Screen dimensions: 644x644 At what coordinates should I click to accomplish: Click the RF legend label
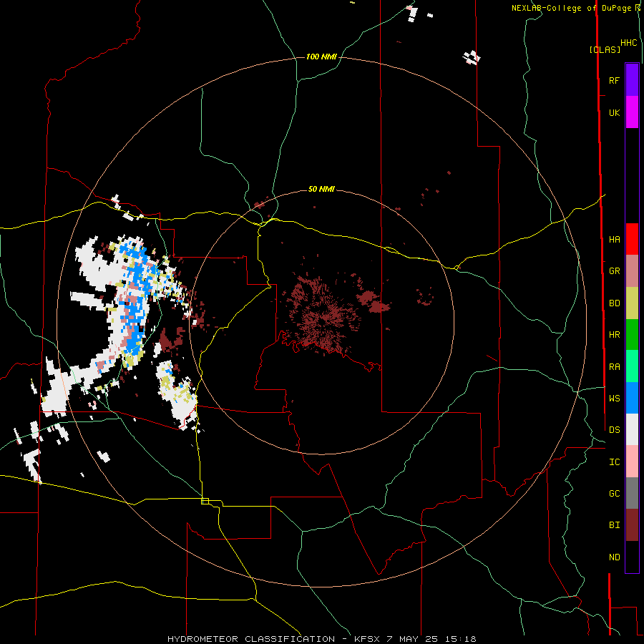(614, 80)
